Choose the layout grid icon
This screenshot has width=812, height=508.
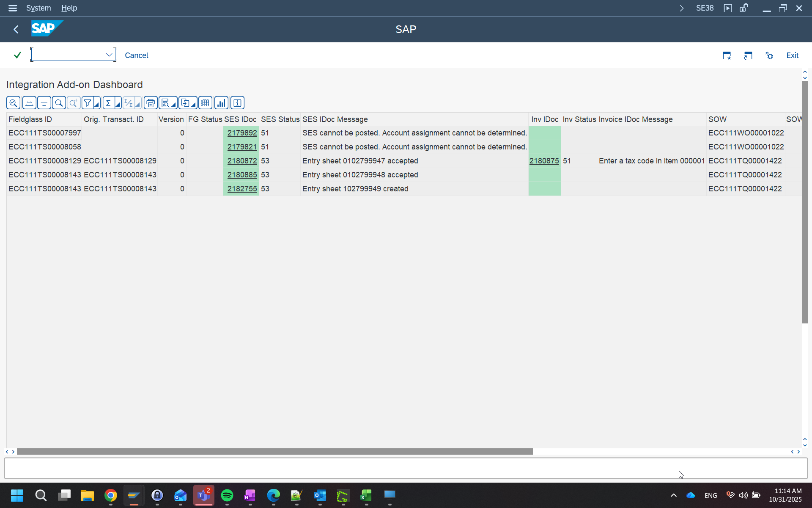(x=206, y=103)
